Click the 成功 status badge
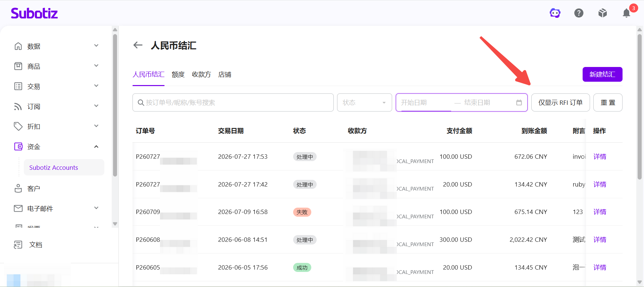The height and width of the screenshot is (287, 644). (x=302, y=268)
